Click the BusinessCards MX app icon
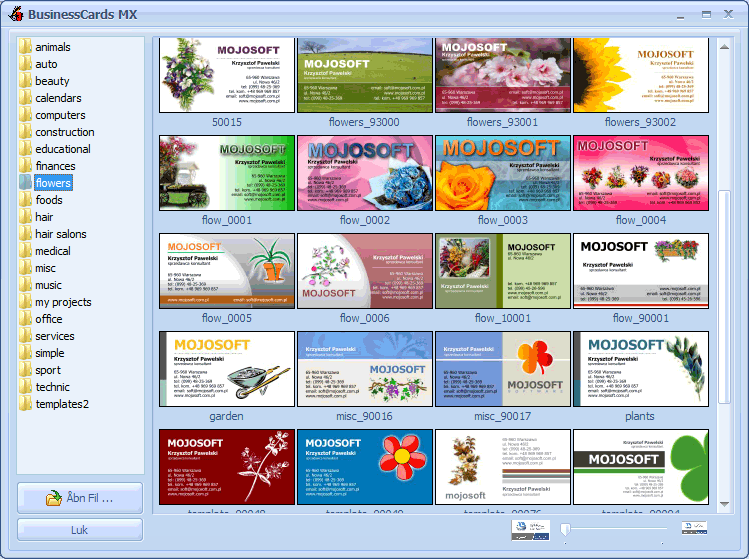This screenshot has height=559, width=749. [16, 14]
